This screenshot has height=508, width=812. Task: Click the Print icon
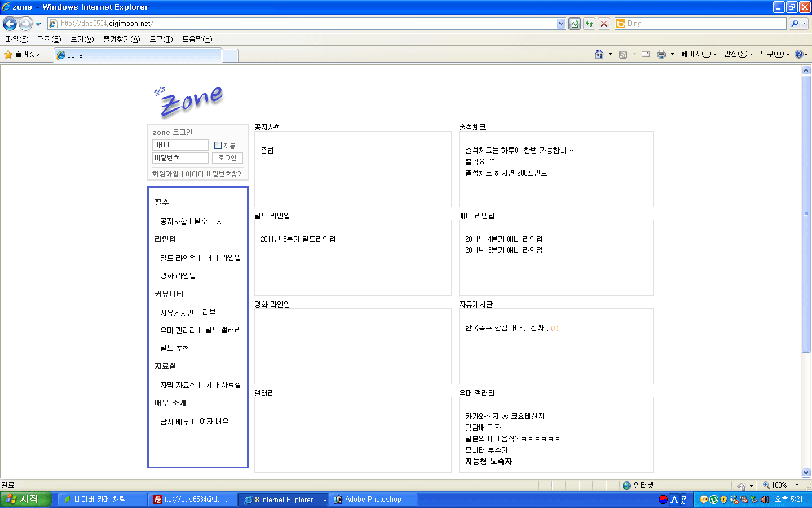[661, 54]
